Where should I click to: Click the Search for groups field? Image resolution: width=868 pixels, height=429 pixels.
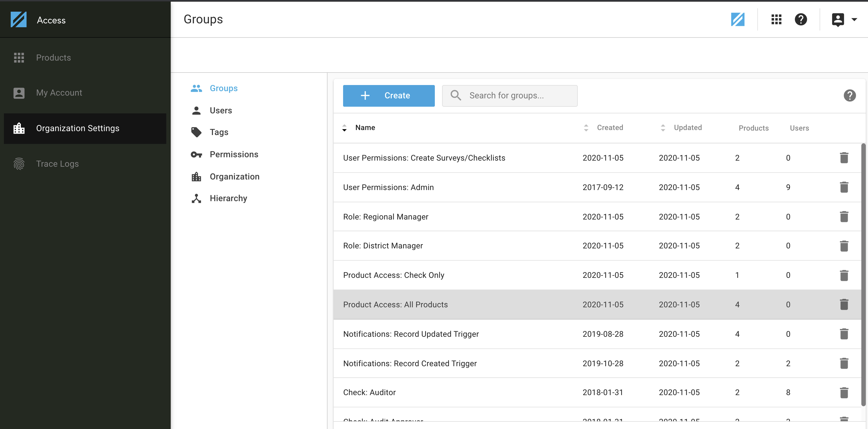[509, 96]
